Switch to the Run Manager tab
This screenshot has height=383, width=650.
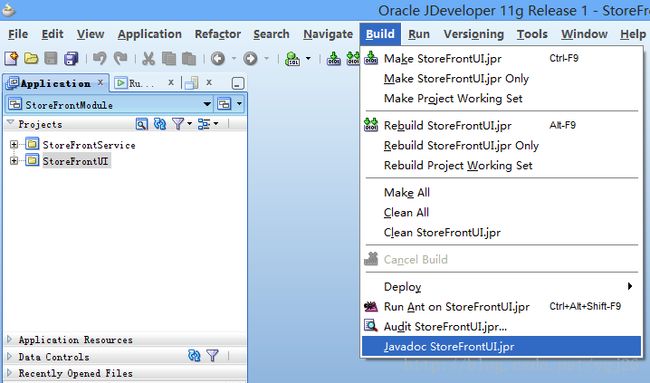pyautogui.click(x=135, y=83)
